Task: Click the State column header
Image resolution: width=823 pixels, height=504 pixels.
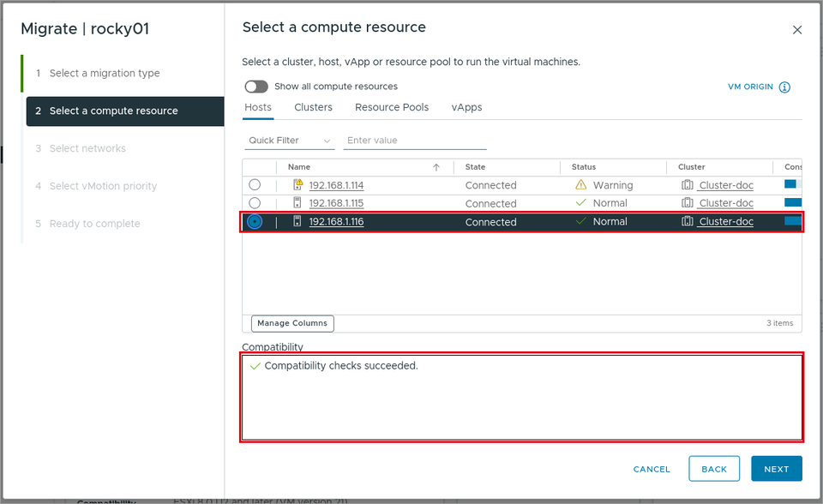Action: click(475, 167)
